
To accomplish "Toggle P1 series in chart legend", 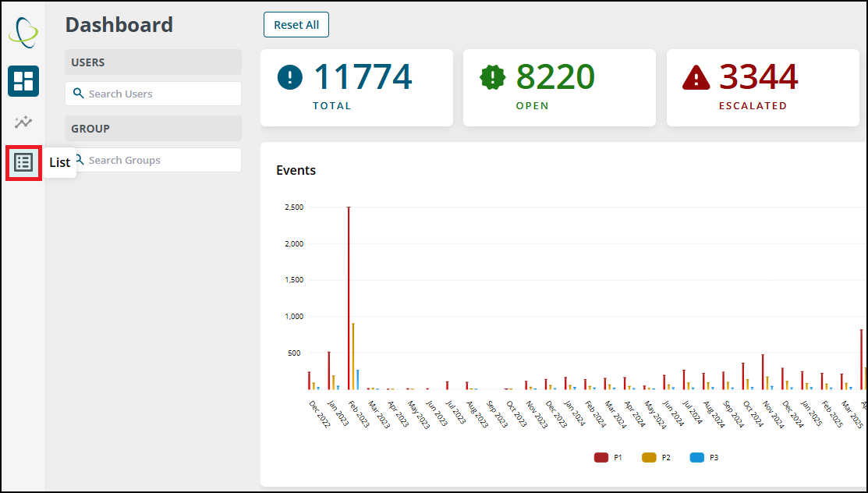I will point(608,458).
